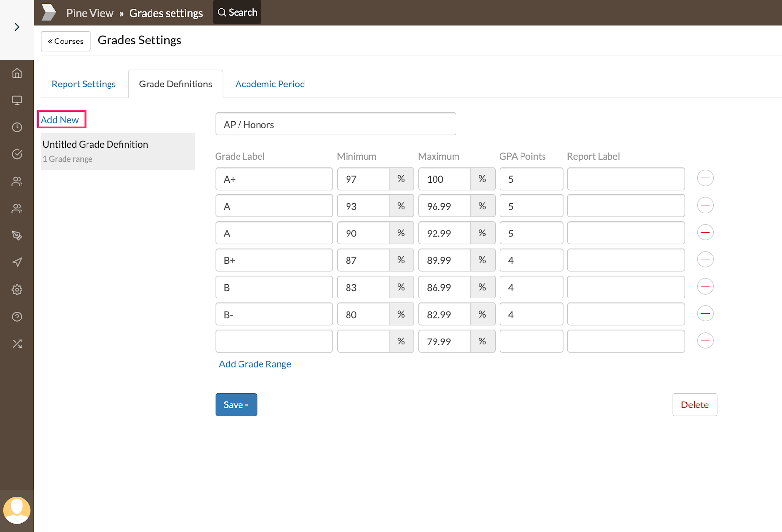The width and height of the screenshot is (782, 532).
Task: Remove the empty grade range row
Action: pos(705,340)
